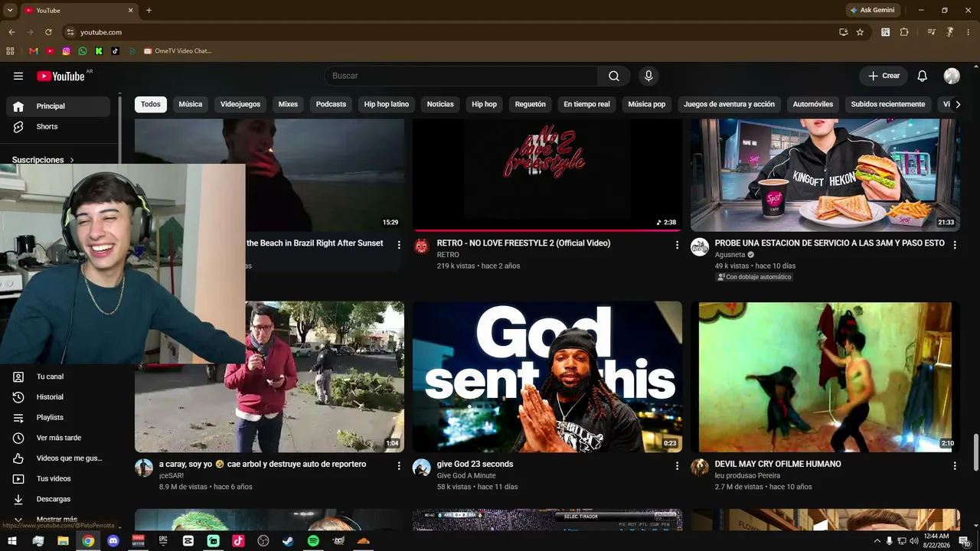This screenshot has height=551, width=980.
Task: Launch Discord from the taskbar
Action: pyautogui.click(x=113, y=540)
